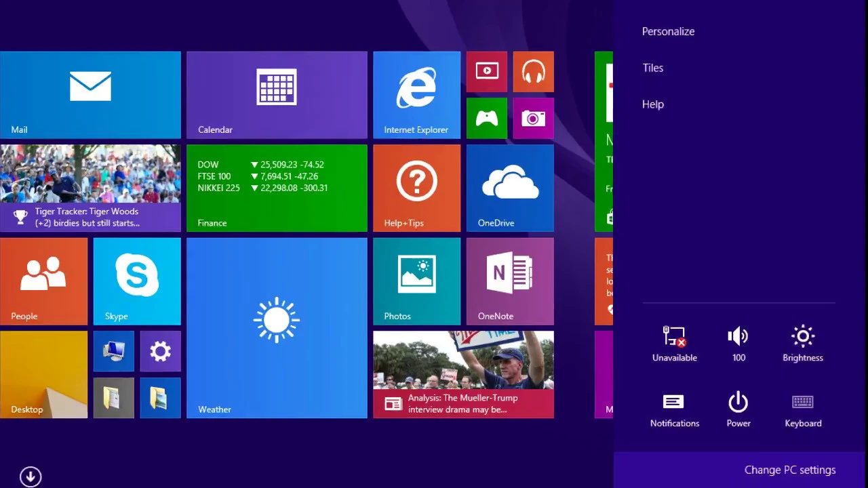Open the File Explorer small tile
The width and height of the screenshot is (868, 488).
(x=161, y=398)
